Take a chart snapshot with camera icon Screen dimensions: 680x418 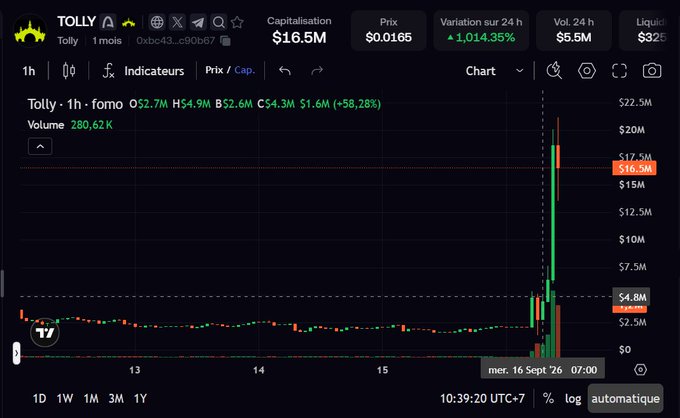[x=652, y=70]
